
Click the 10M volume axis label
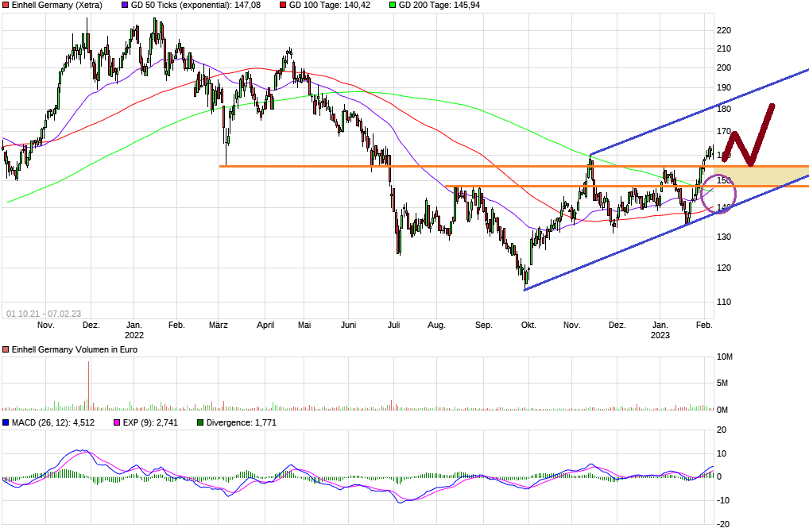[x=725, y=357]
